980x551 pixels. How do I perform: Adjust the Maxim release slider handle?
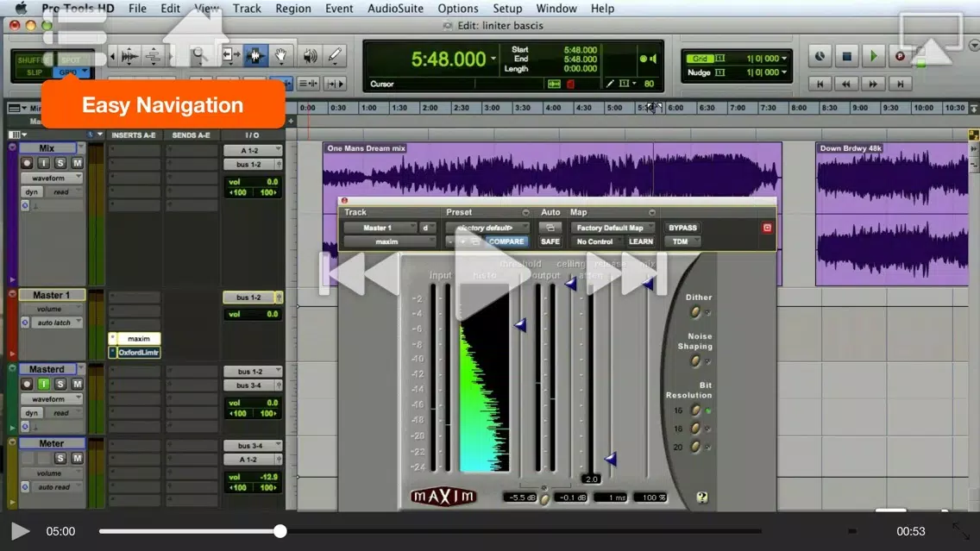(611, 459)
